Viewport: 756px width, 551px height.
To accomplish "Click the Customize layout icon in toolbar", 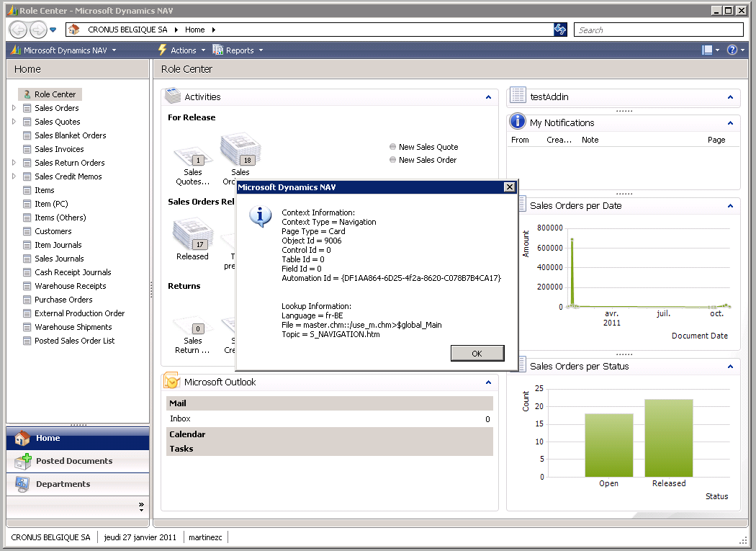I will coord(707,50).
